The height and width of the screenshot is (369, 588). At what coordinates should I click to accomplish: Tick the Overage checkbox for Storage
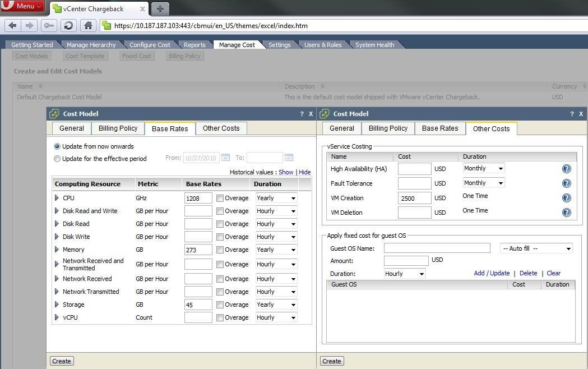pyautogui.click(x=220, y=305)
